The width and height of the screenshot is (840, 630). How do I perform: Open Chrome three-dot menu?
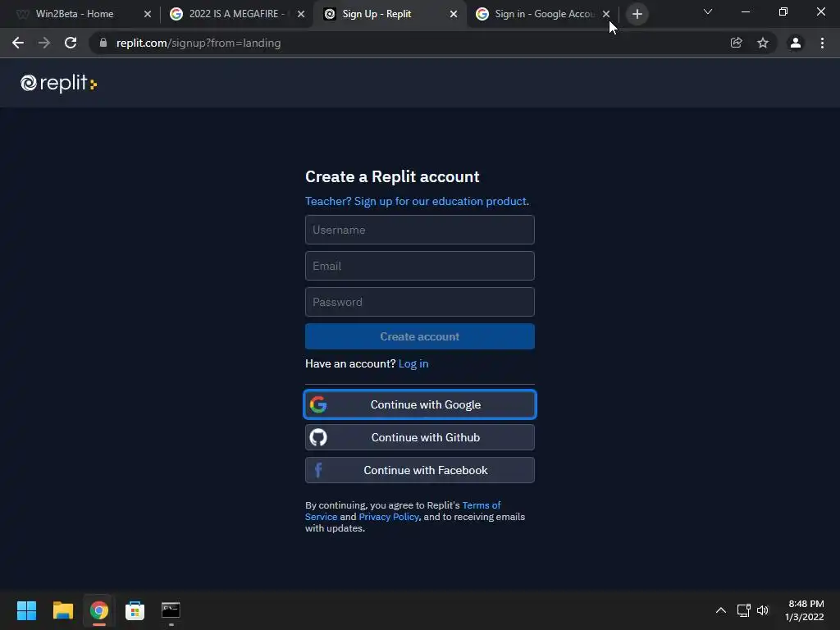[x=822, y=43]
